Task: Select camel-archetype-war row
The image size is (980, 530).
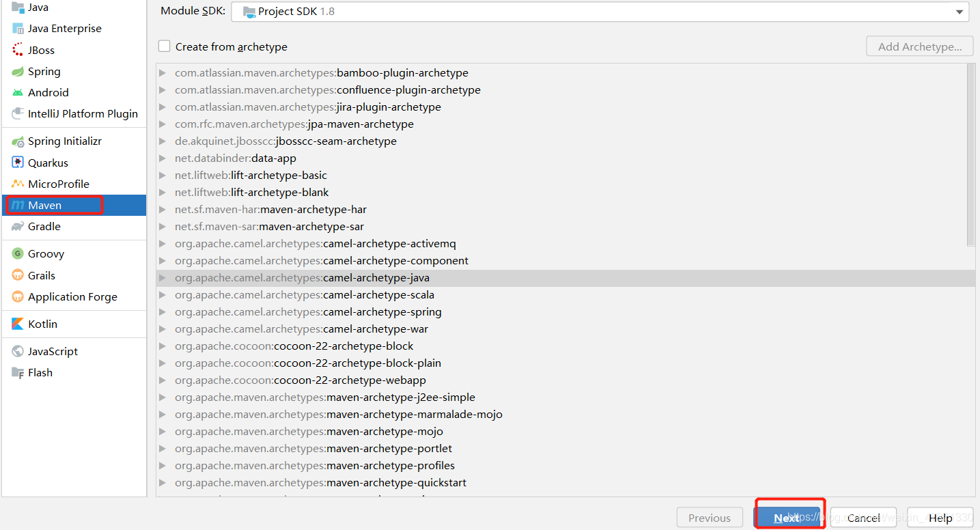Action: 565,329
